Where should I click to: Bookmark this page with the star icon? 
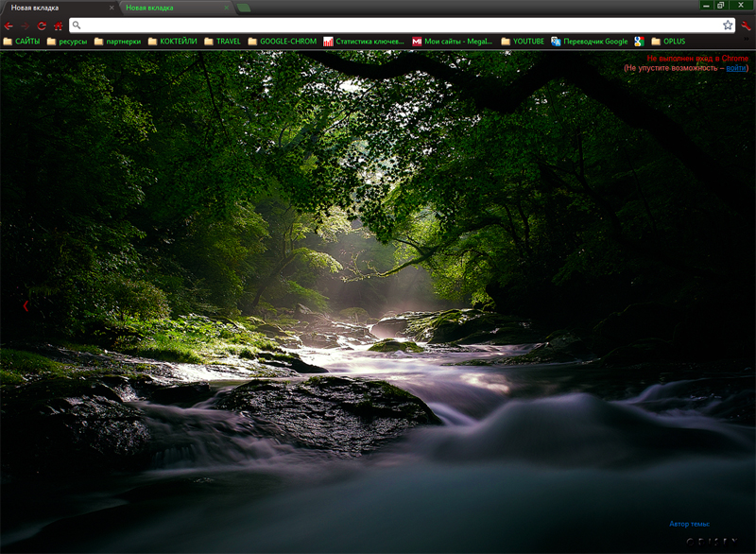728,26
